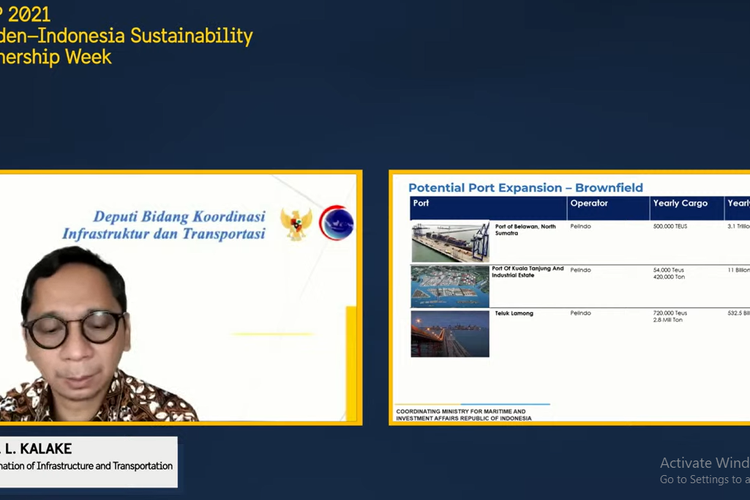Select the Kuala Tanjung port aerial thumbnail
This screenshot has width=750, height=500.
point(450,286)
